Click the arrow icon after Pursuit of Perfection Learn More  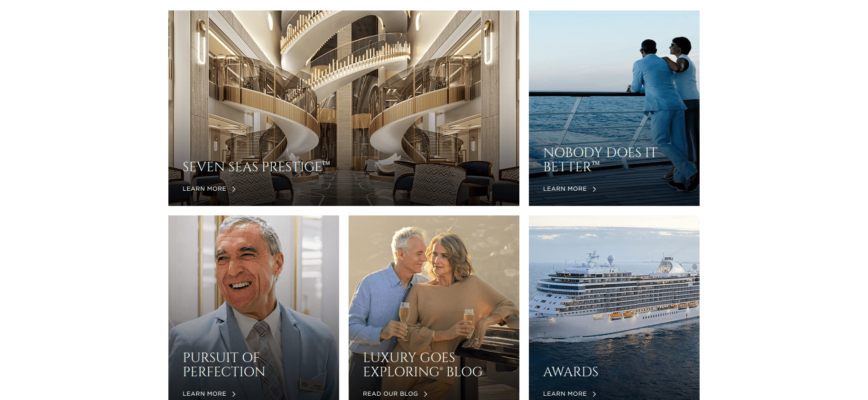pyautogui.click(x=234, y=394)
